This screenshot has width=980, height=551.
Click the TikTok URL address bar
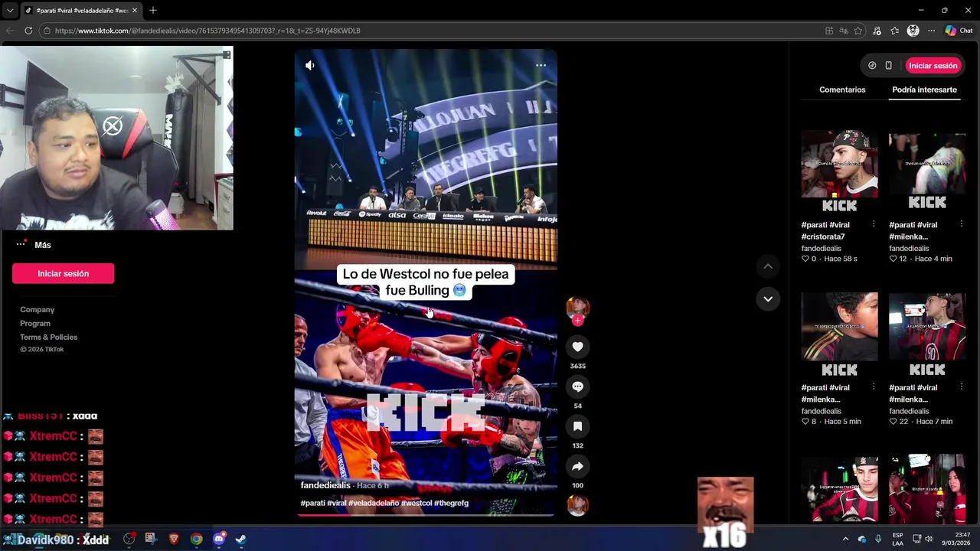429,31
